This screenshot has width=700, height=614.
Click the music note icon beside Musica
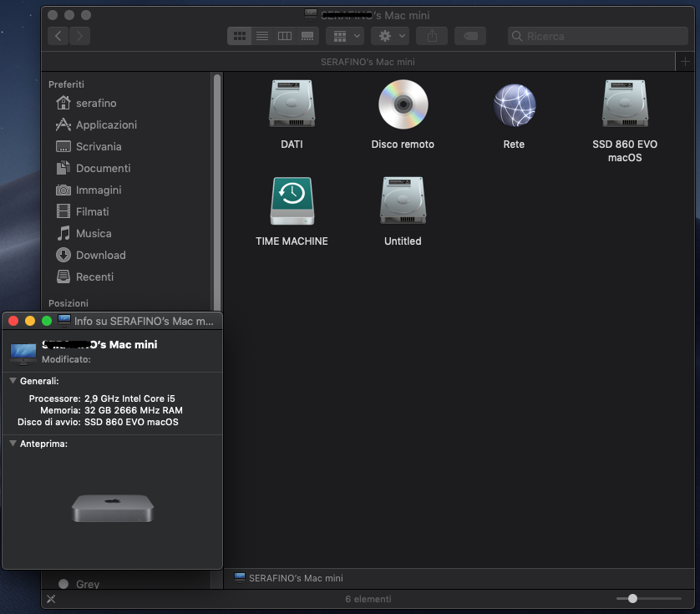pos(63,233)
